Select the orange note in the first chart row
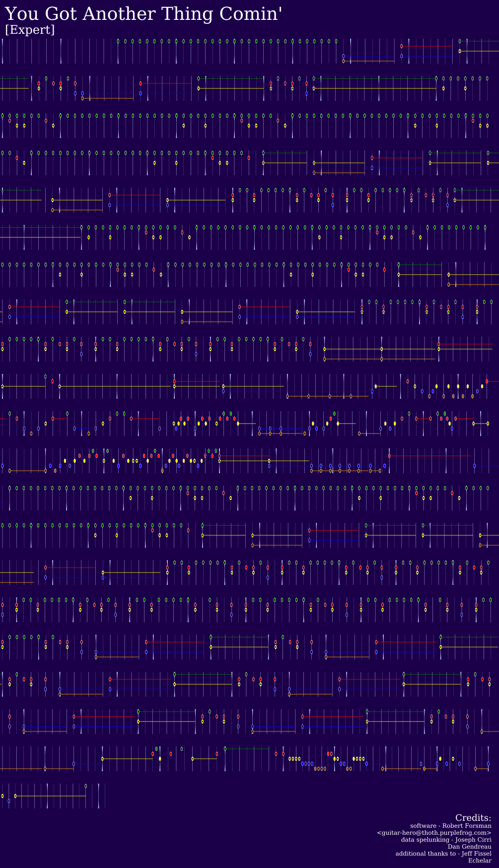The width and height of the screenshot is (499, 868). pyautogui.click(x=343, y=61)
